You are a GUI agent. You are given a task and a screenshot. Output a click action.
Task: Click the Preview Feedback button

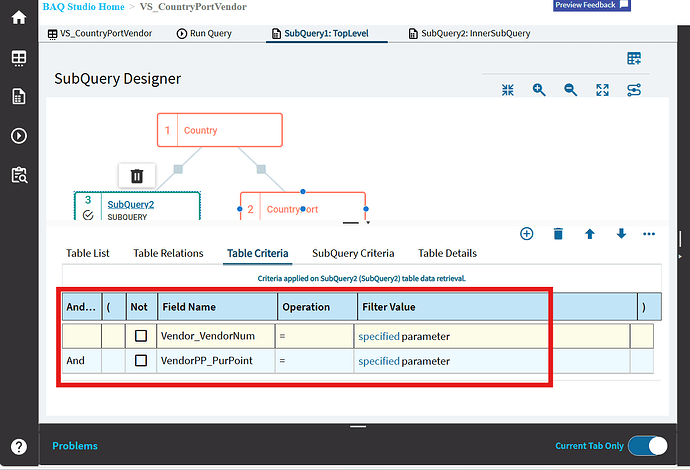coord(591,5)
